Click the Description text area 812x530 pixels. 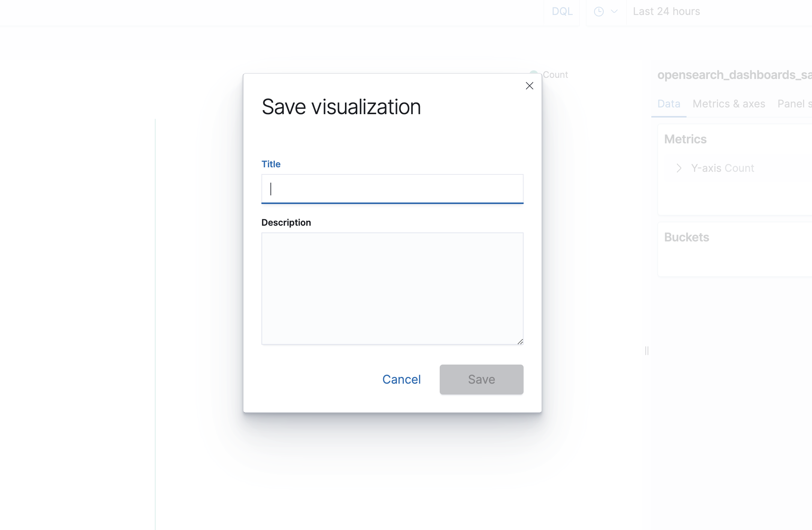tap(392, 288)
